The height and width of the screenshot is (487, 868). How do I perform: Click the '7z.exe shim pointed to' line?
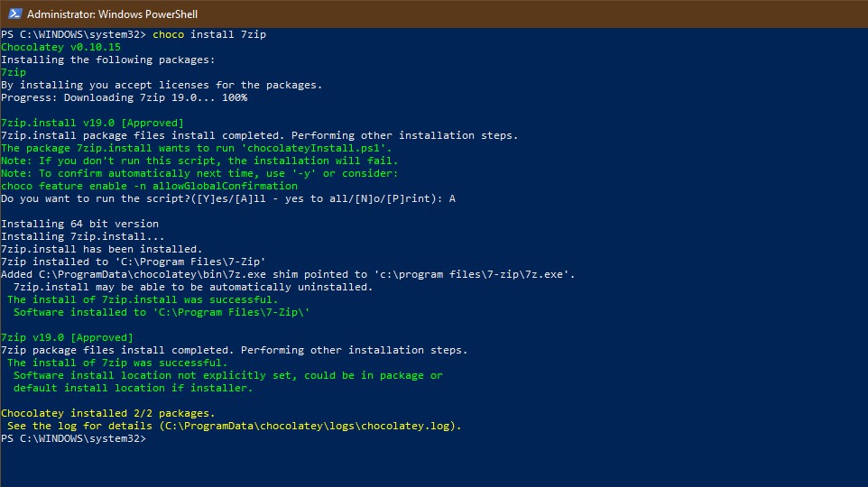288,274
